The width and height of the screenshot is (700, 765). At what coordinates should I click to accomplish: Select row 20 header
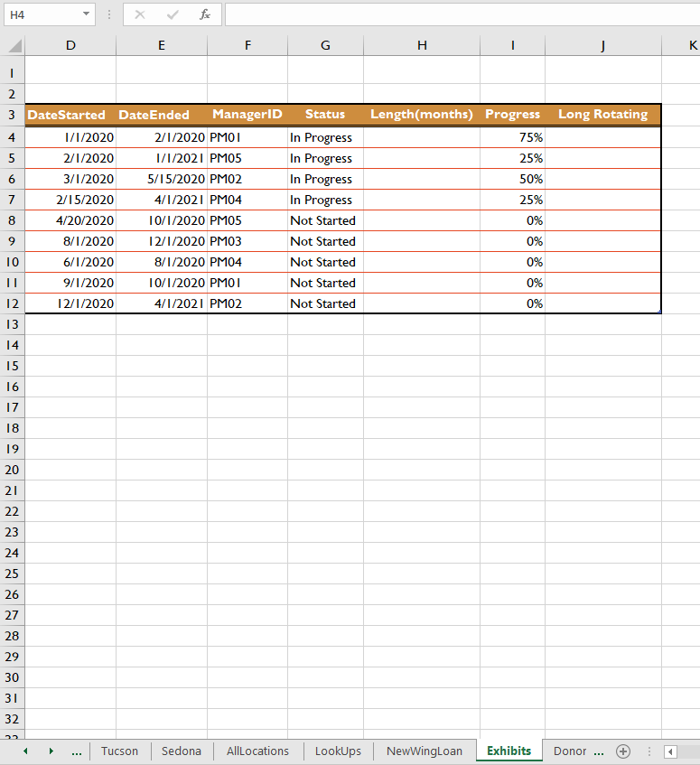[13, 470]
